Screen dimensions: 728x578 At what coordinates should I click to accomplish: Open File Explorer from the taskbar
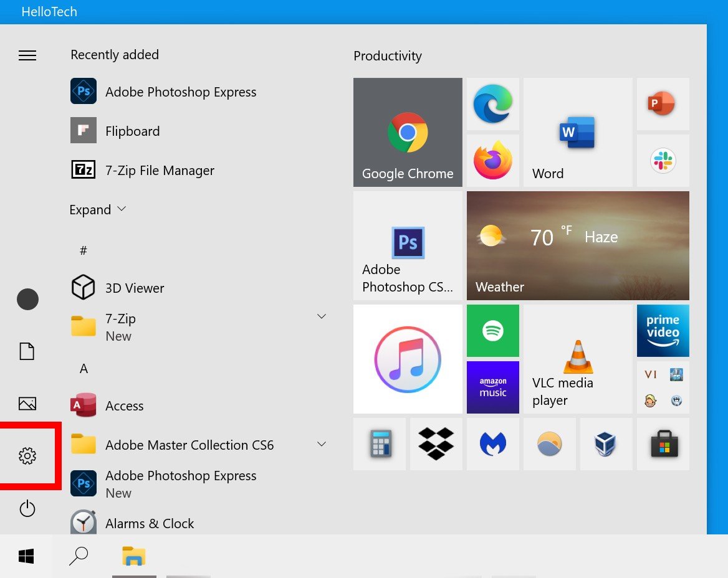coord(134,556)
